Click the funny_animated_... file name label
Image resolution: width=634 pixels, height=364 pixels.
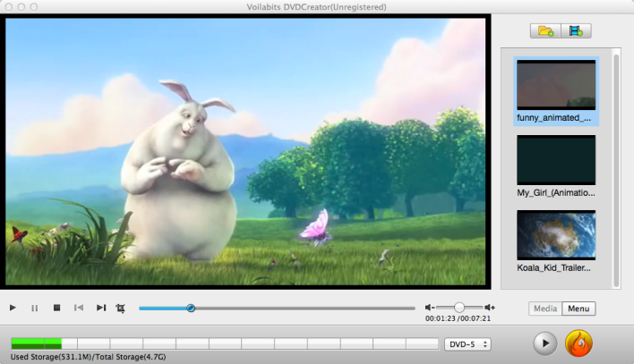pyautogui.click(x=553, y=118)
